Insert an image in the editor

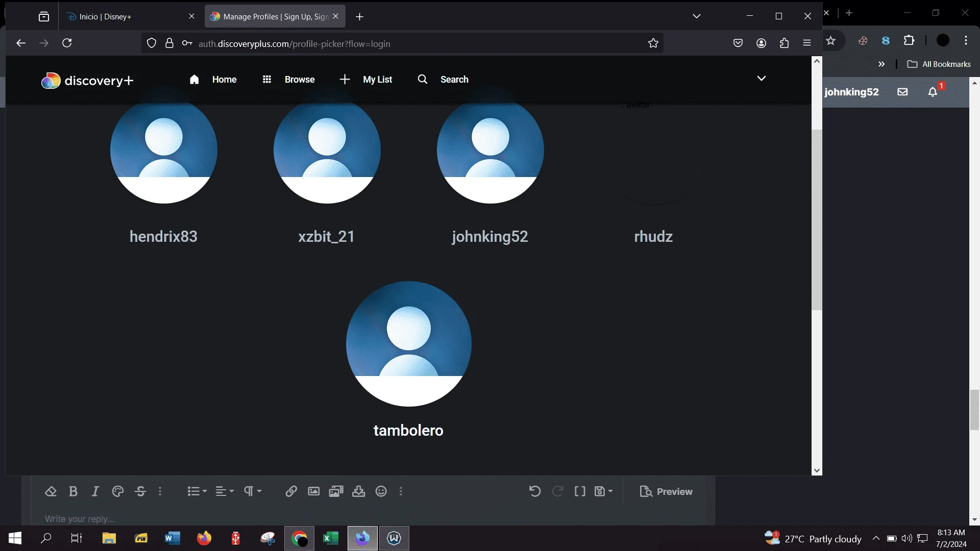[x=314, y=491]
